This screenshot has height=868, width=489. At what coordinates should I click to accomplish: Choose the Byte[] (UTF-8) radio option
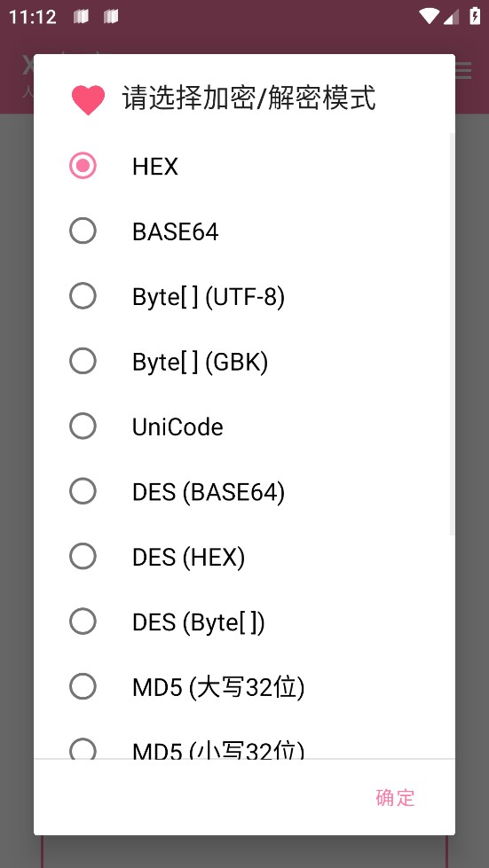tap(244, 296)
